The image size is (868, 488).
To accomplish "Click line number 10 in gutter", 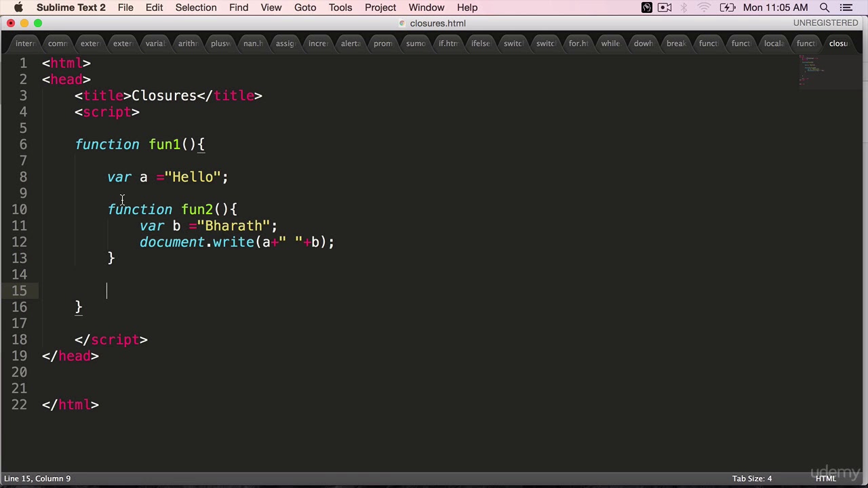I will [x=19, y=209].
